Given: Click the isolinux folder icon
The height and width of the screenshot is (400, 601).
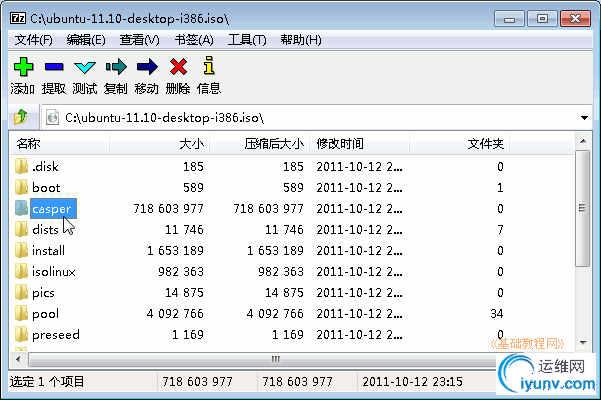Looking at the screenshot, I should 21,272.
